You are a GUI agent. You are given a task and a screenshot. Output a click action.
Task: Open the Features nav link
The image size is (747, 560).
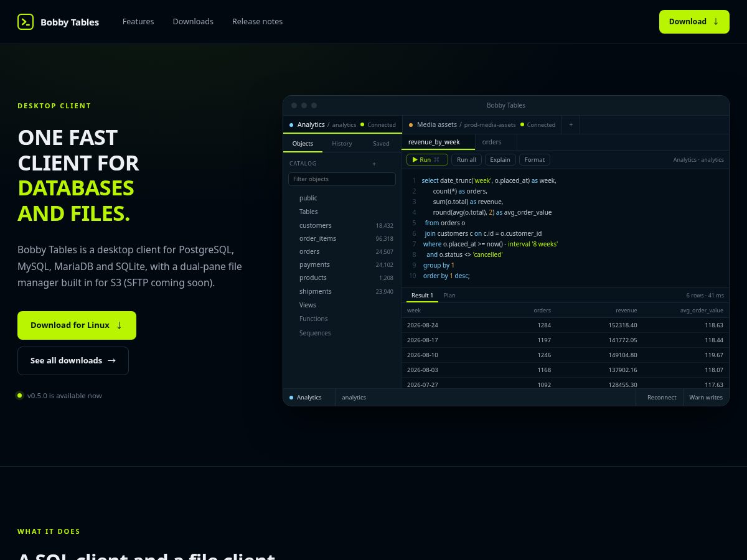(138, 21)
